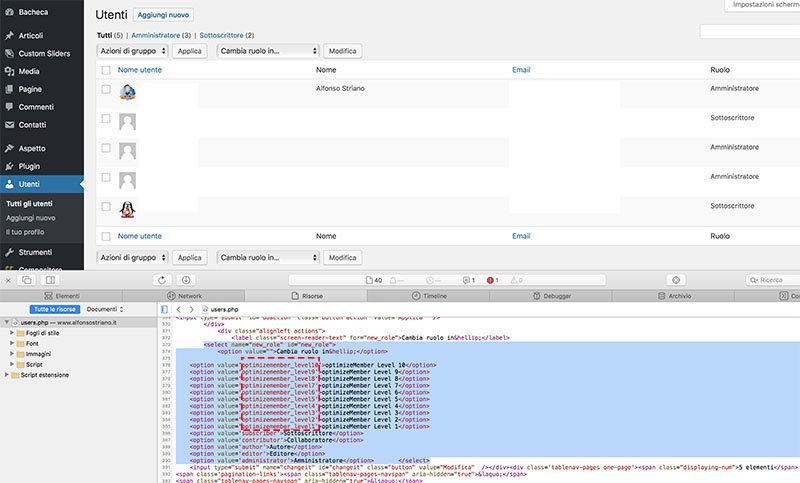Click the Tutte le risorse filter button
Screen dimensions: 800x483
coord(55,309)
